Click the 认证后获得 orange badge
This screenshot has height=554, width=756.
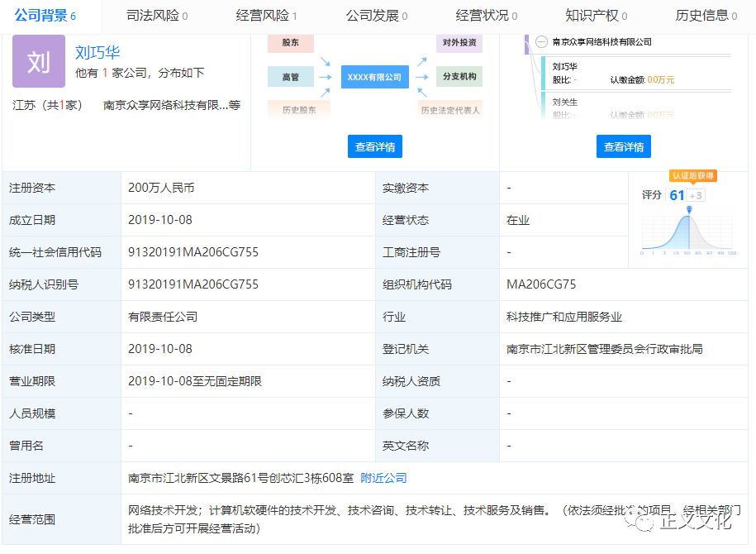(693, 175)
